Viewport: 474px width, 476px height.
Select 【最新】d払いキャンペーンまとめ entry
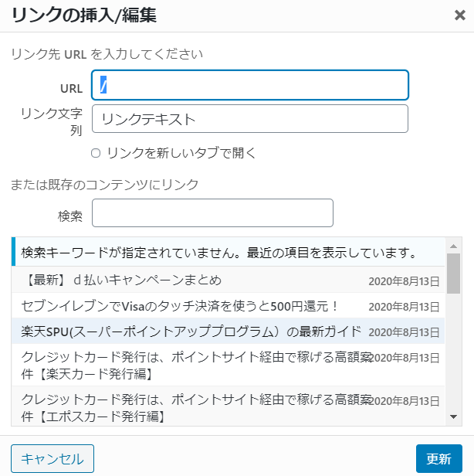click(x=228, y=280)
